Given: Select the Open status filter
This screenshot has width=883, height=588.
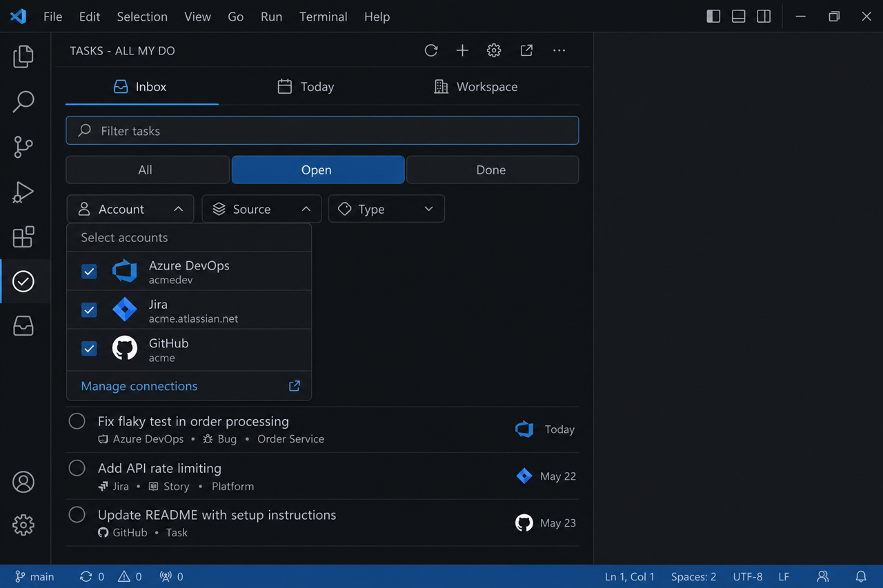Looking at the screenshot, I should click(x=318, y=170).
